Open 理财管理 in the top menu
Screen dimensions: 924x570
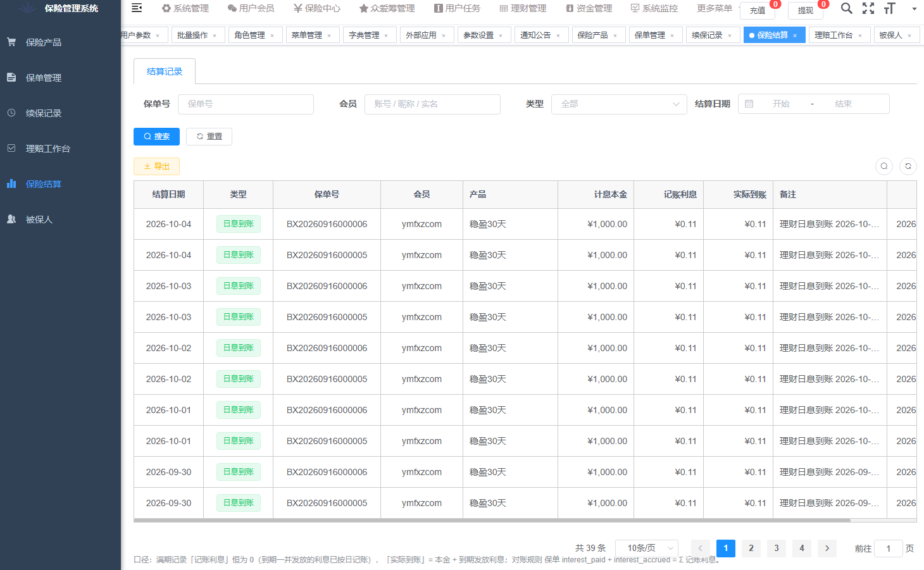coord(523,8)
